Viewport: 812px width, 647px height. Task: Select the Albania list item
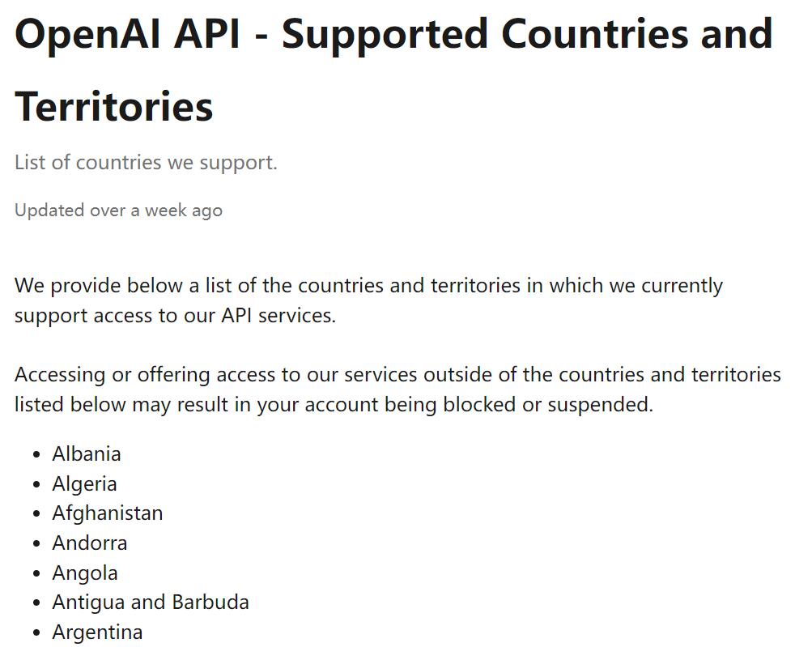pos(87,454)
